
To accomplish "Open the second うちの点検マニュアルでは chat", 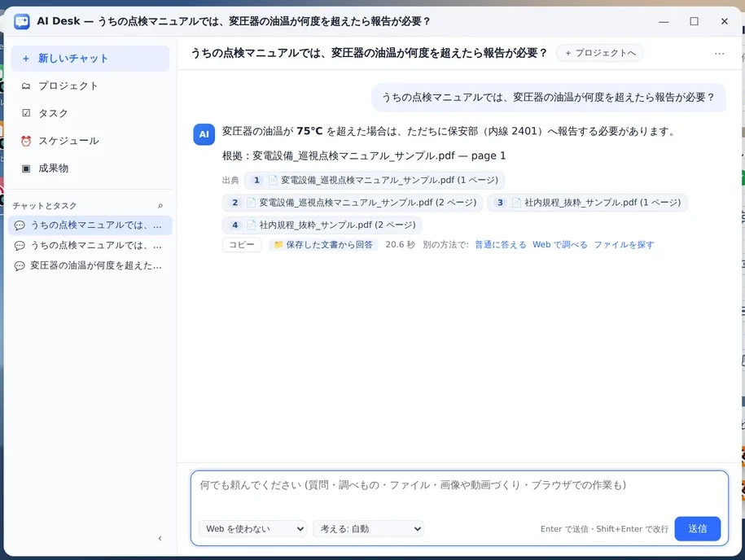I will point(90,246).
